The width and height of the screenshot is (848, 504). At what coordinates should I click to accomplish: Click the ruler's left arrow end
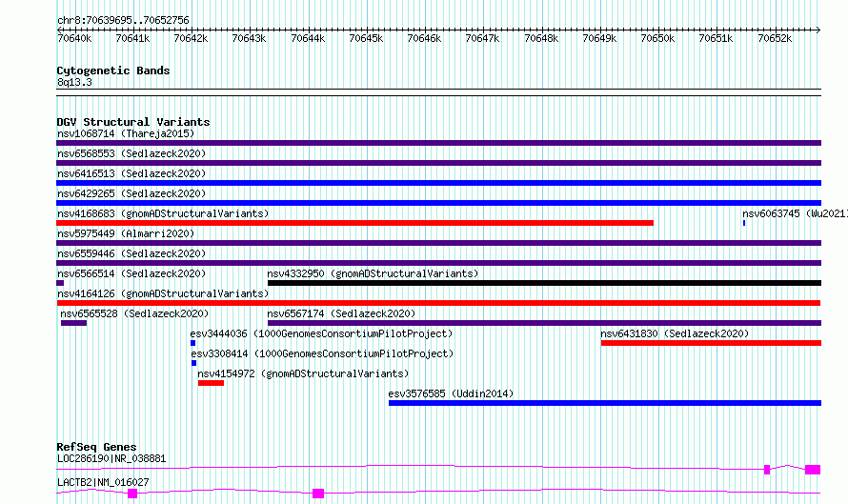(59, 30)
